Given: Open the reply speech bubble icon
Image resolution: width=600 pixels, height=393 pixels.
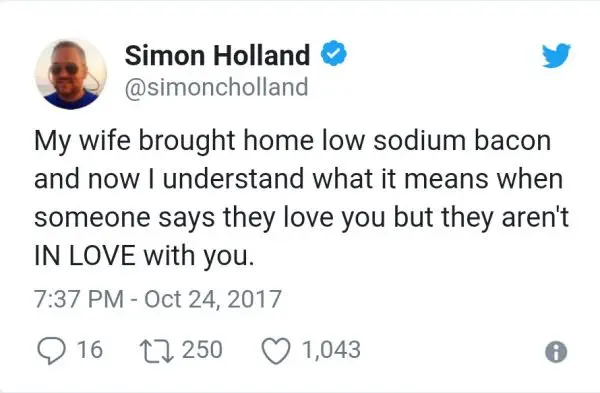Looking at the screenshot, I should point(51,351).
